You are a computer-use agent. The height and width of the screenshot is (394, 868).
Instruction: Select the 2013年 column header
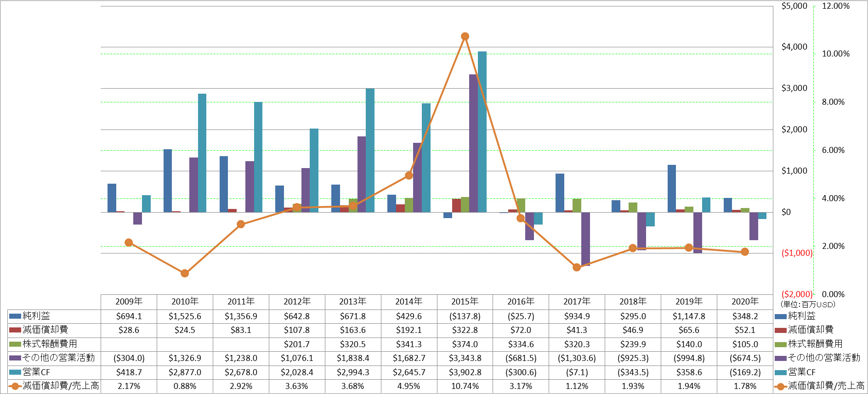pos(353,302)
